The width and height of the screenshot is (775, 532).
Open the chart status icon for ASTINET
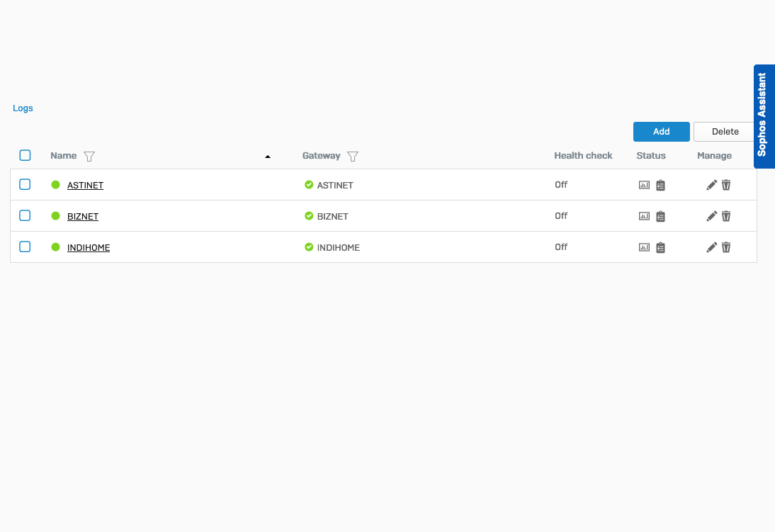pyautogui.click(x=644, y=185)
